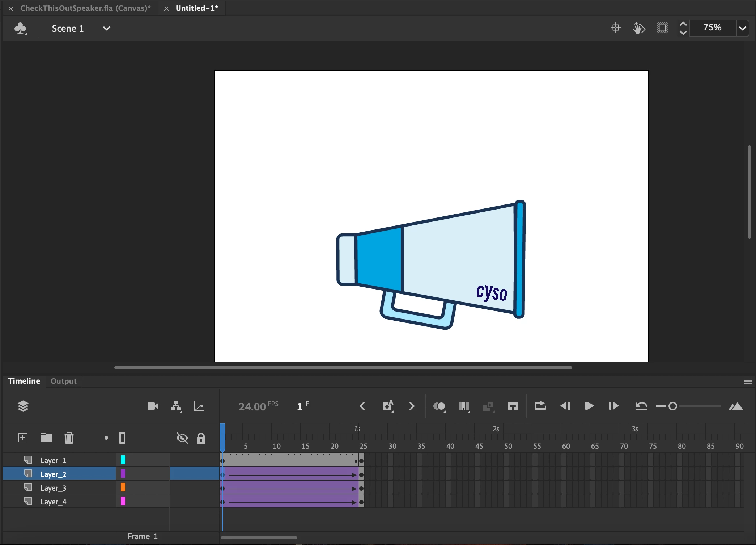Click the Center Stage icon
The width and height of the screenshot is (756, 545).
click(x=615, y=28)
